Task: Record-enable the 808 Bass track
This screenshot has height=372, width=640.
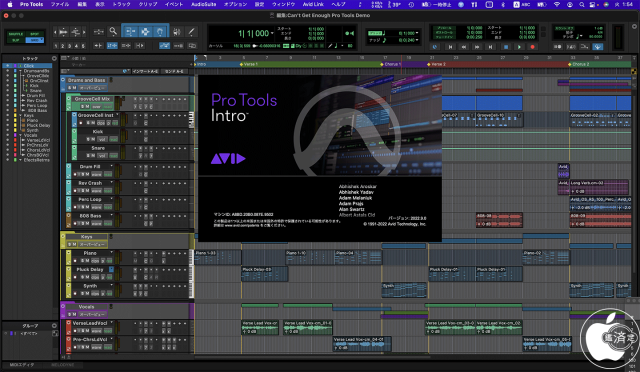Action: coord(75,223)
